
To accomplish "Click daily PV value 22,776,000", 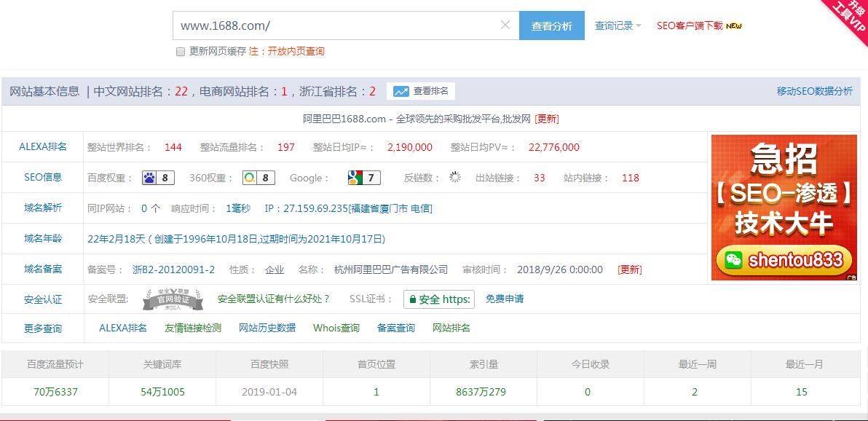I will (553, 147).
